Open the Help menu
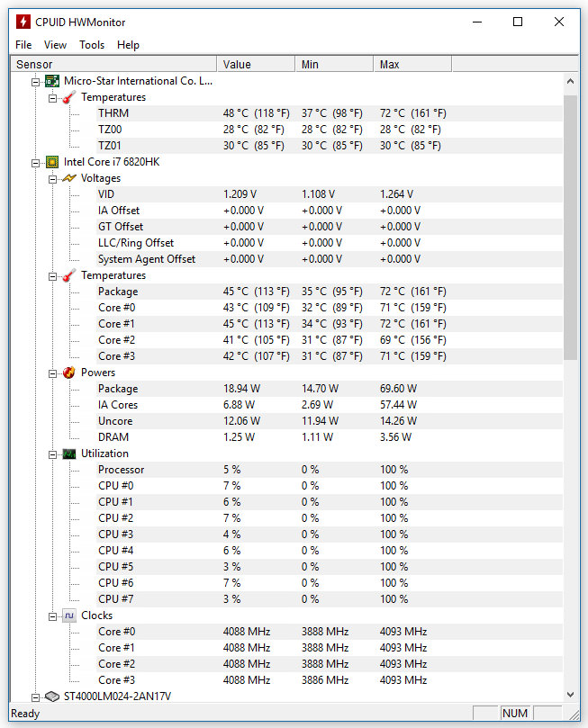588x728 pixels. click(x=128, y=45)
